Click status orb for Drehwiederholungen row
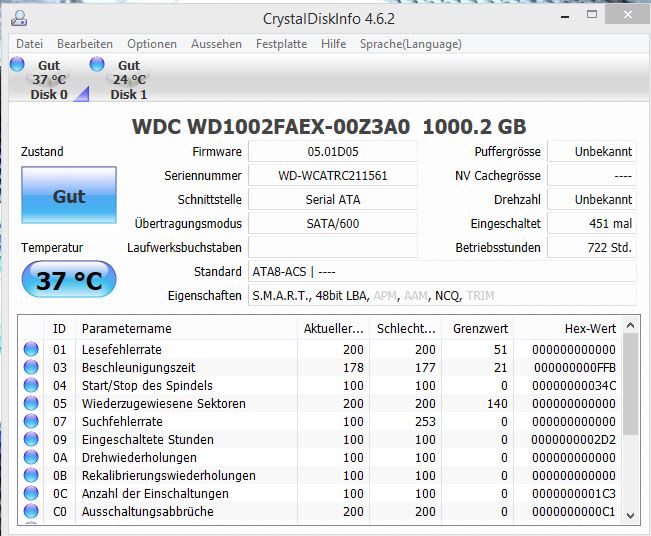 point(31,458)
